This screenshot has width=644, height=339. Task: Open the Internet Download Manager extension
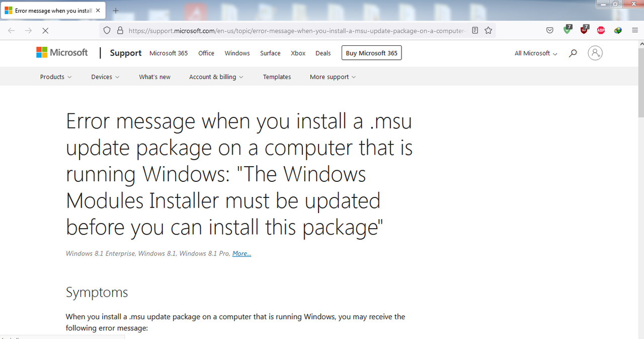coord(618,30)
